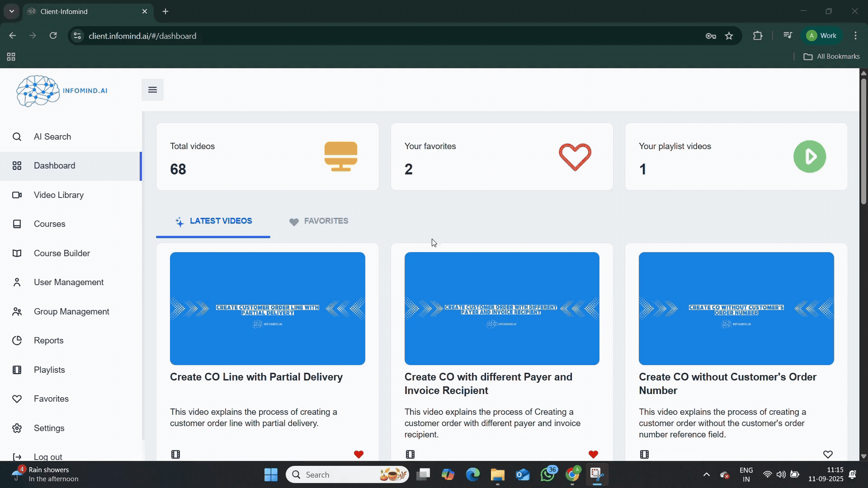This screenshot has width=868, height=488.
Task: Expand hidden system tray icons
Action: click(x=706, y=474)
